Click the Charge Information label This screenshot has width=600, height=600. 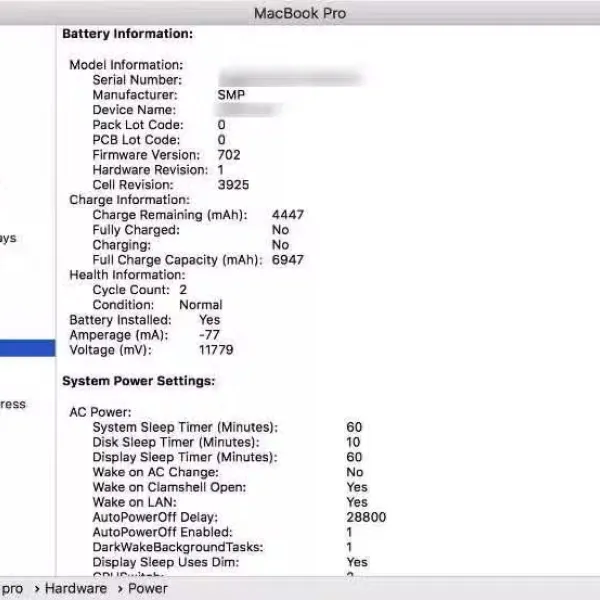[129, 200]
